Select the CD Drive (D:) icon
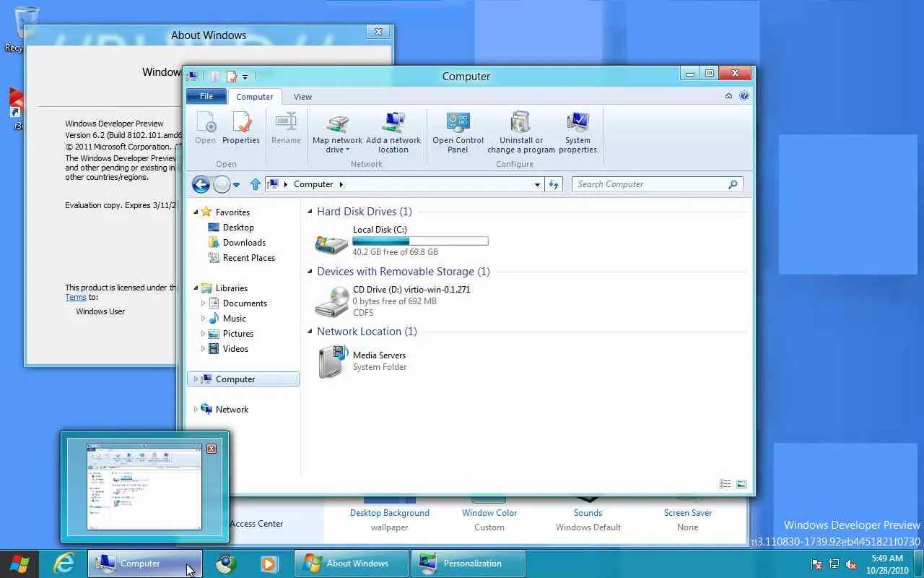The height and width of the screenshot is (578, 924). pyautogui.click(x=331, y=301)
